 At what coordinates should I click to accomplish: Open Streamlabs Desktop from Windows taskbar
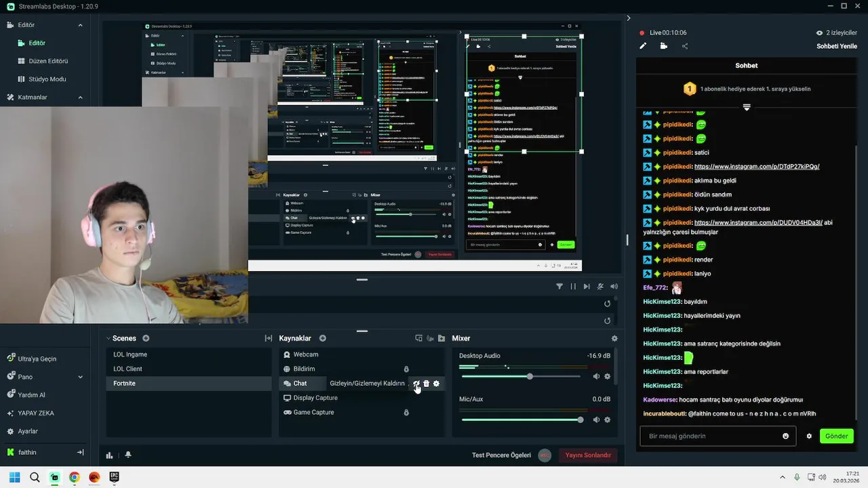pyautogui.click(x=54, y=477)
